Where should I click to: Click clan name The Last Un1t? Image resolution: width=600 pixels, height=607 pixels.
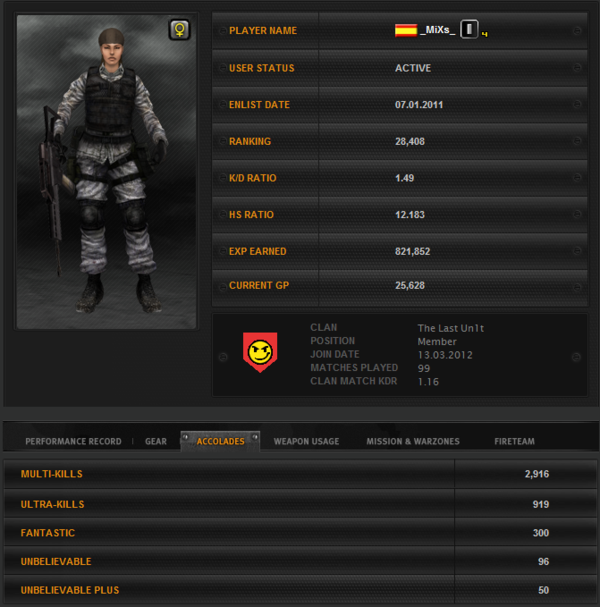coord(451,328)
